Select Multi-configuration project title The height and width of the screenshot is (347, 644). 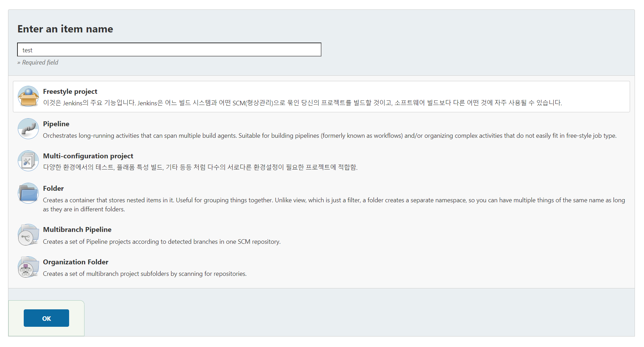point(88,156)
